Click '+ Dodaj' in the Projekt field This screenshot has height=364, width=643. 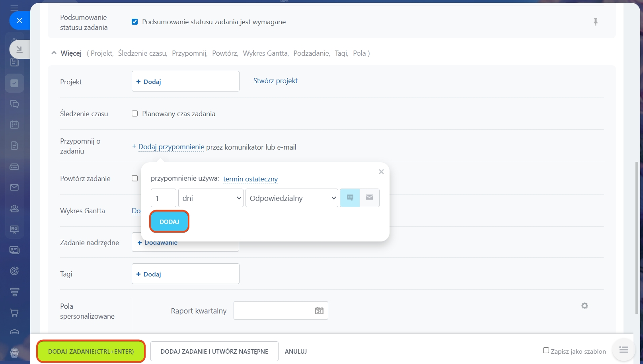[148, 82]
